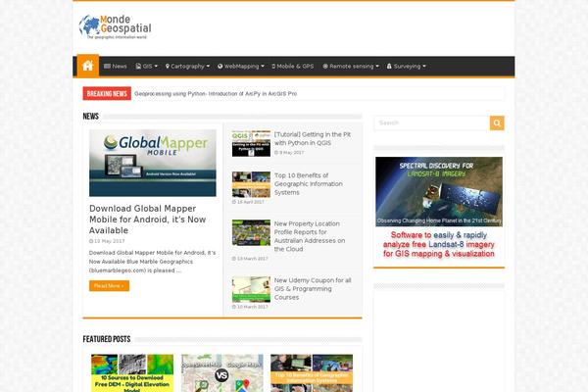
Task: Open New Udemy Coupon article link
Action: coord(312,288)
